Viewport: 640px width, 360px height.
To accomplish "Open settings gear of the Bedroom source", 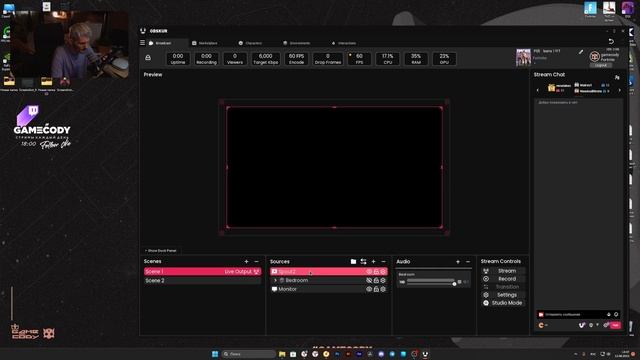I will click(x=383, y=280).
